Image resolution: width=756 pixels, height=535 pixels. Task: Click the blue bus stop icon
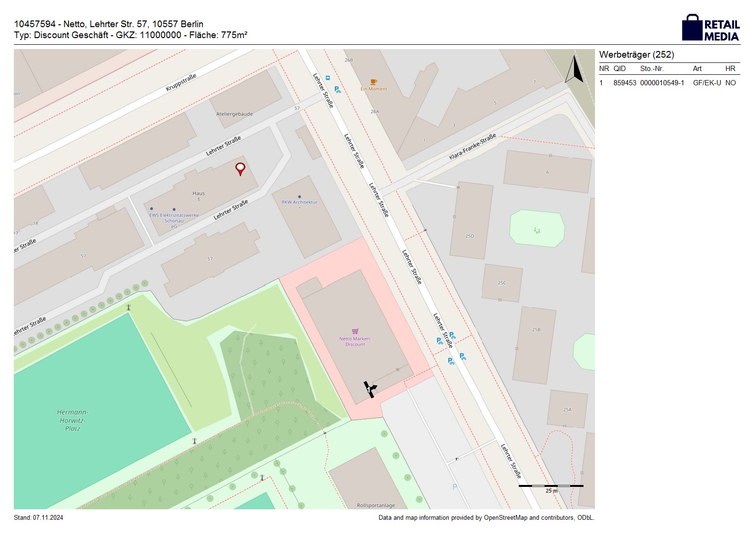point(328,78)
